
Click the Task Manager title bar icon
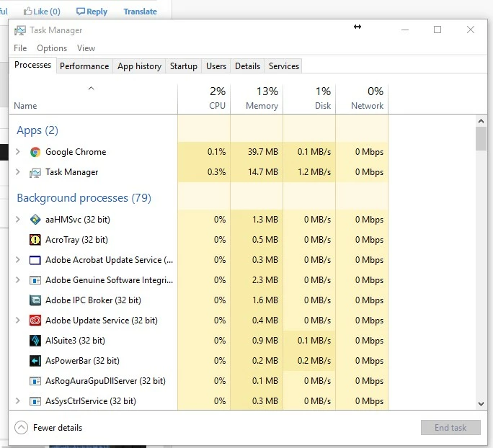coord(20,30)
